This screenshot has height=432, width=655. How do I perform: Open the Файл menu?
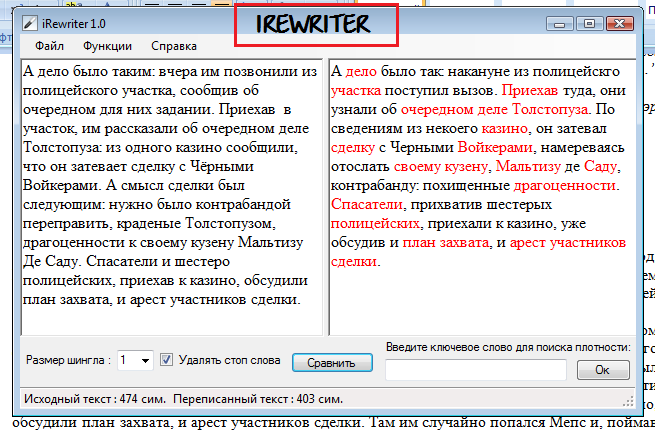point(49,46)
